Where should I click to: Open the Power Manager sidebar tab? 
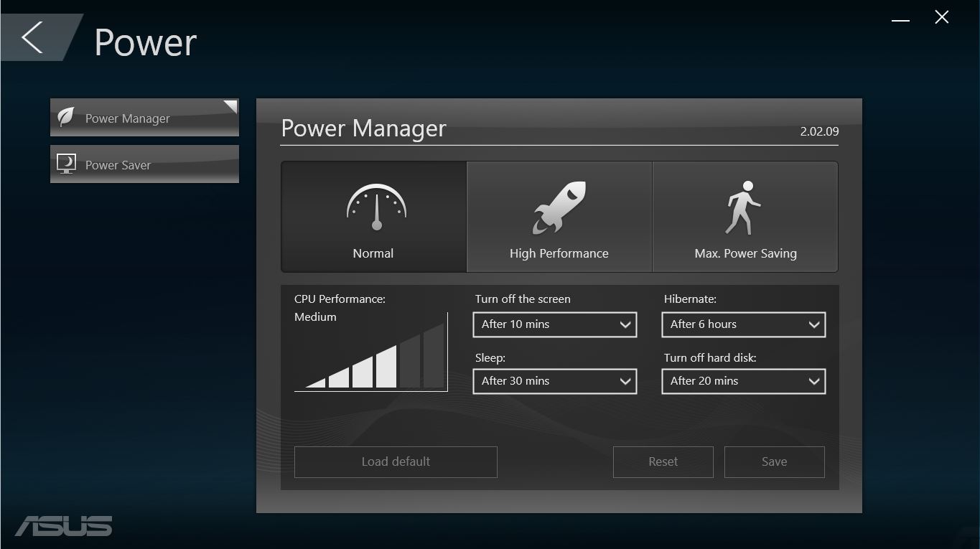[x=144, y=118]
